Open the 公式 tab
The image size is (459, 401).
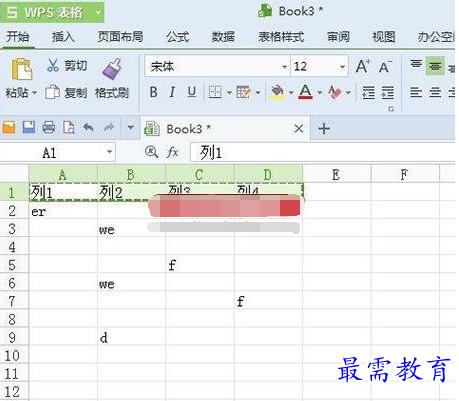coord(178,36)
